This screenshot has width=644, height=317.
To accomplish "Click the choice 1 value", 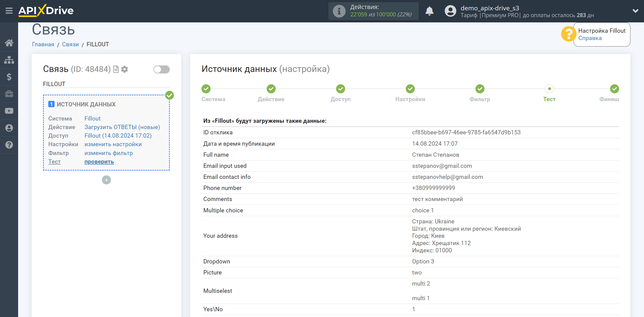I will (x=423, y=210).
